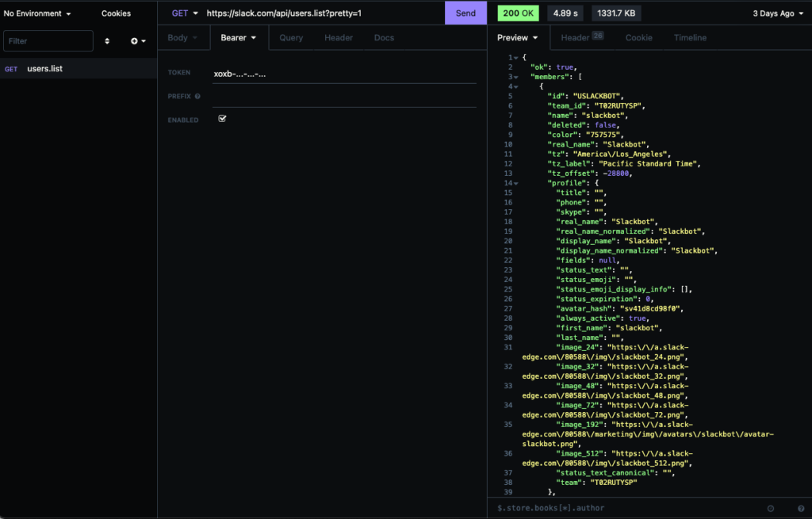Viewport: 812px width, 519px height.
Task: Click the "status_text_canonical": "" line
Action: (x=615, y=473)
